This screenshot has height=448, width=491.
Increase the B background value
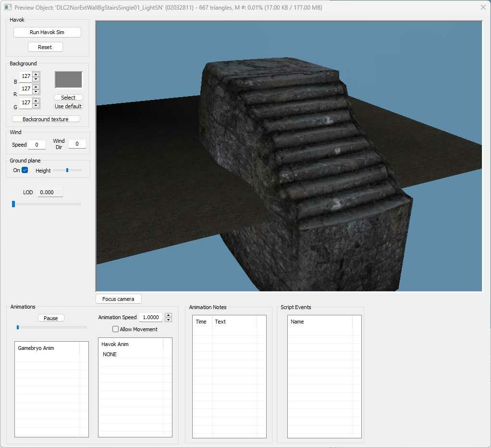point(36,74)
